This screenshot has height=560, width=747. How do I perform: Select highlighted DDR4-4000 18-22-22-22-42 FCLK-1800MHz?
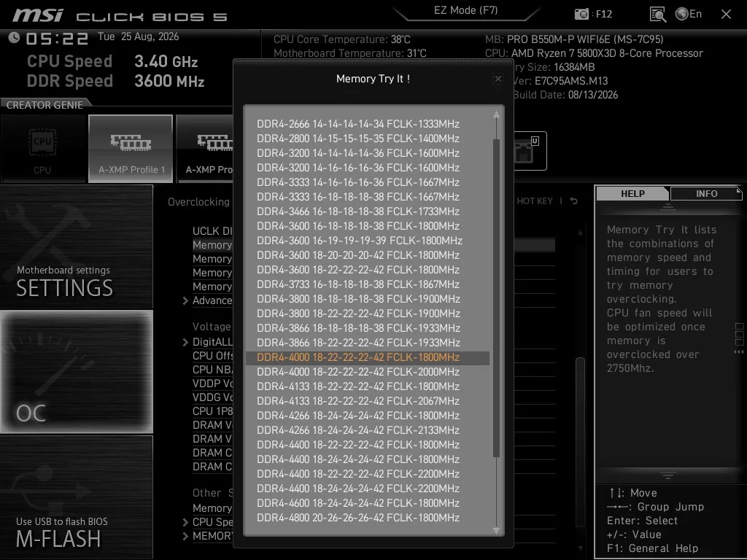tap(368, 357)
